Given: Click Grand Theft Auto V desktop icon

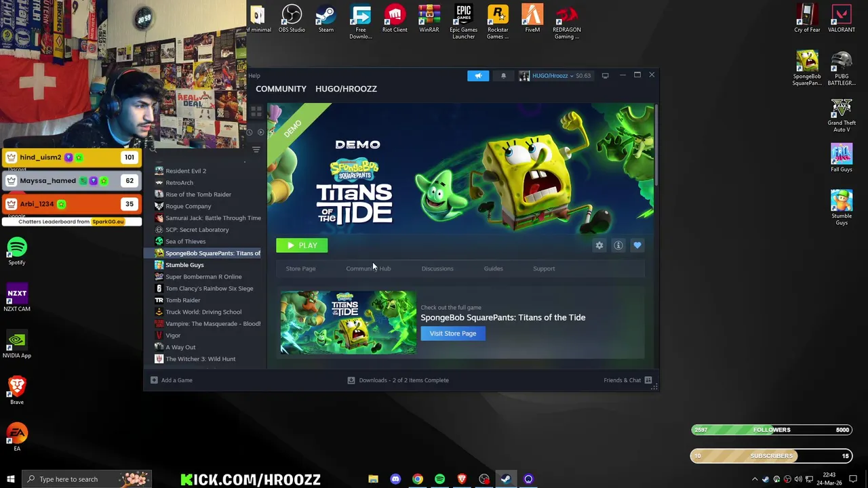Looking at the screenshot, I should coord(842,115).
